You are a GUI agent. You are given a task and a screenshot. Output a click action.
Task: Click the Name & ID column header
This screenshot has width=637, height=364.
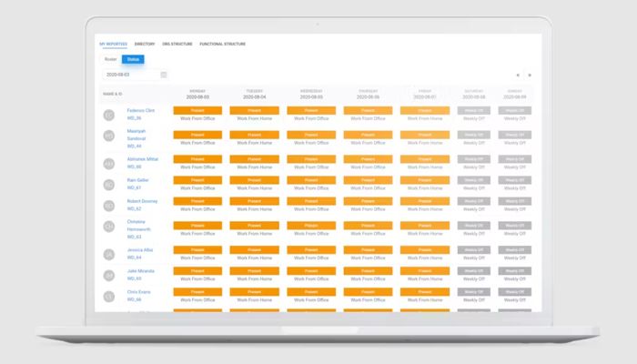pos(113,95)
